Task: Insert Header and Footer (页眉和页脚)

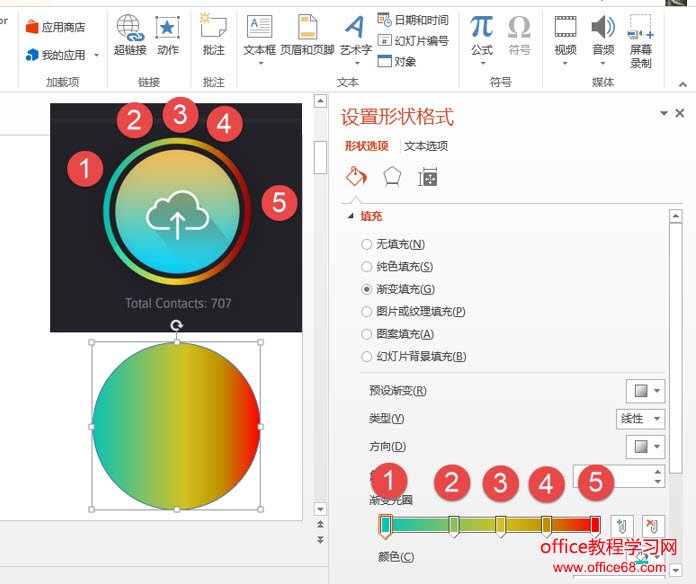Action: (x=307, y=28)
